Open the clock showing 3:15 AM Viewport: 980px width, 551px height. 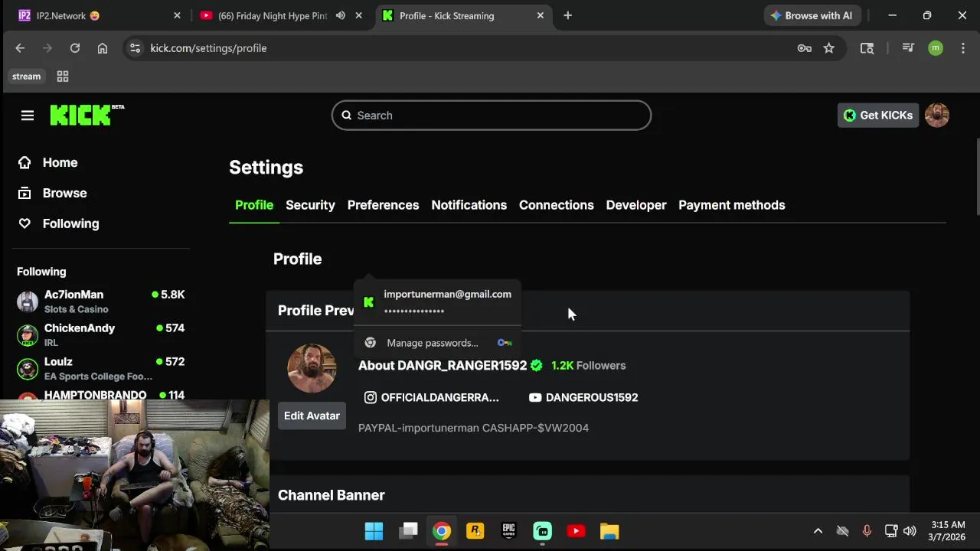948,531
